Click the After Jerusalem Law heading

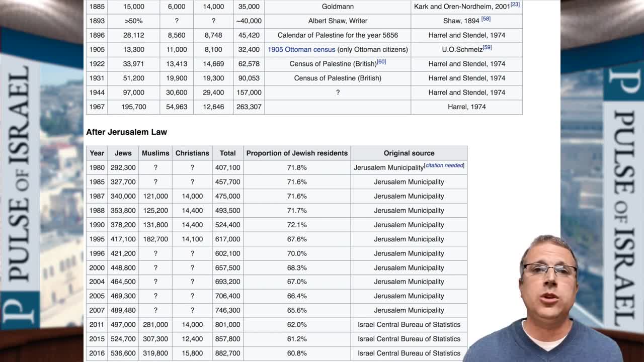pos(126,132)
